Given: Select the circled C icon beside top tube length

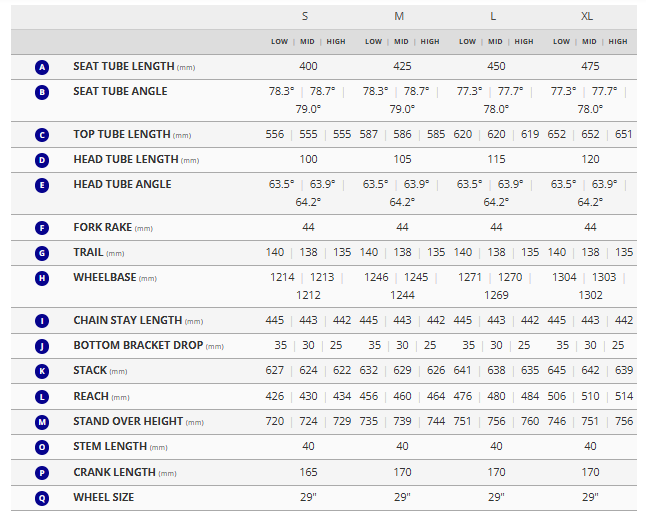Looking at the screenshot, I should [x=42, y=135].
